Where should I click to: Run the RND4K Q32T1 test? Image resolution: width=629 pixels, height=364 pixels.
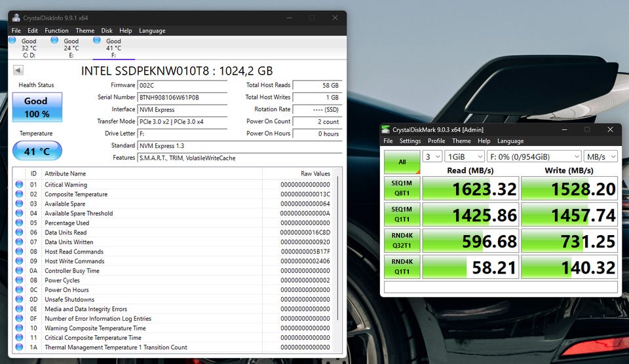coord(402,240)
